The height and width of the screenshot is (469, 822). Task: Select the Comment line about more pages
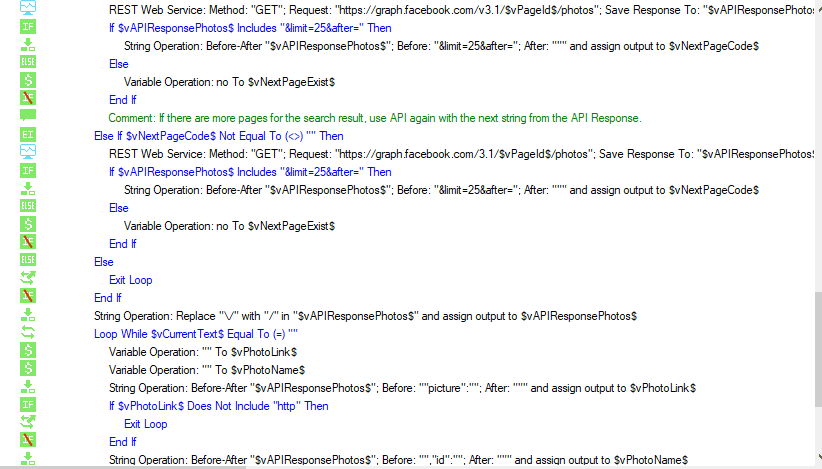(x=375, y=118)
